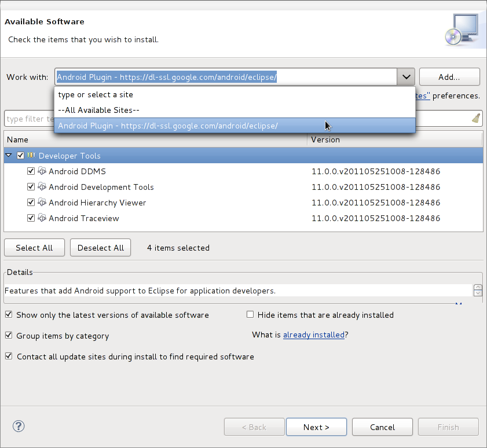Click the Select All button

34,248
